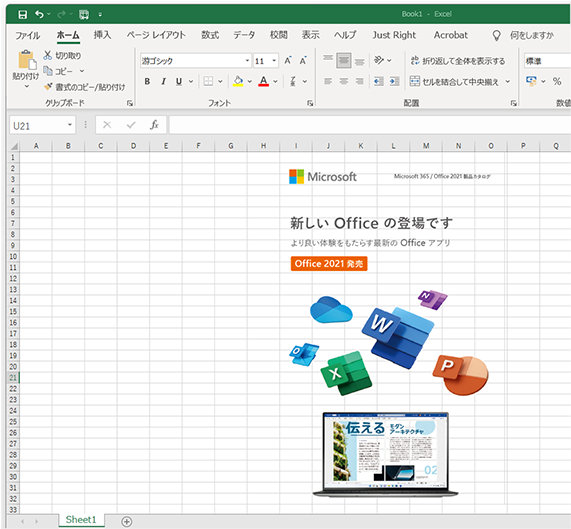
Task: Click Merge and Center (セルを結合して中央揃え)
Action: point(454,82)
